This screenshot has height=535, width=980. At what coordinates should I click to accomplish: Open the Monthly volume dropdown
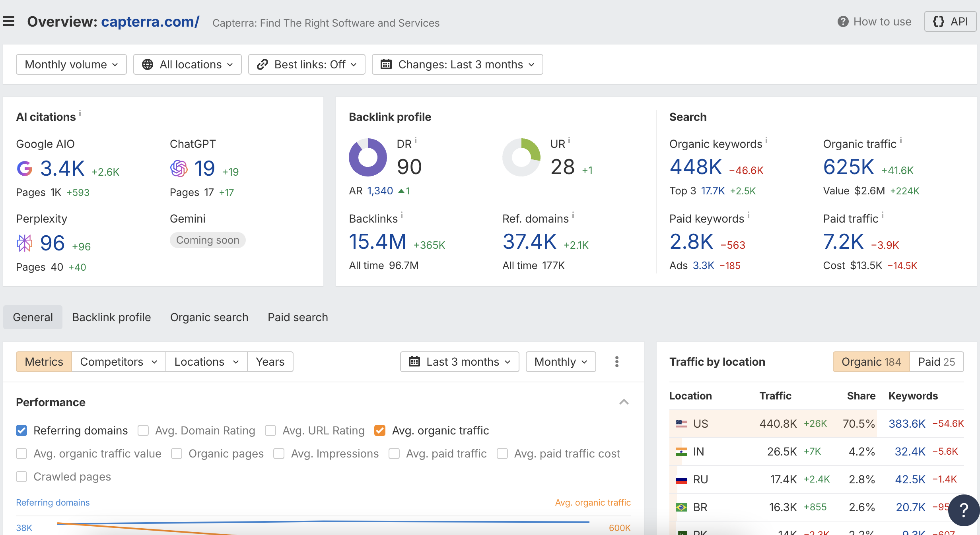(x=71, y=64)
